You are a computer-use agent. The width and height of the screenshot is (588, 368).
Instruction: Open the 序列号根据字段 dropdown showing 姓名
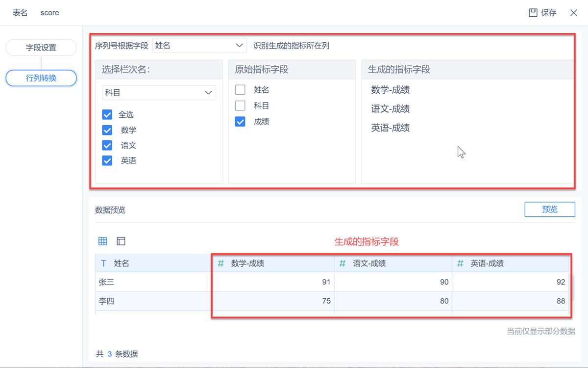pos(199,45)
